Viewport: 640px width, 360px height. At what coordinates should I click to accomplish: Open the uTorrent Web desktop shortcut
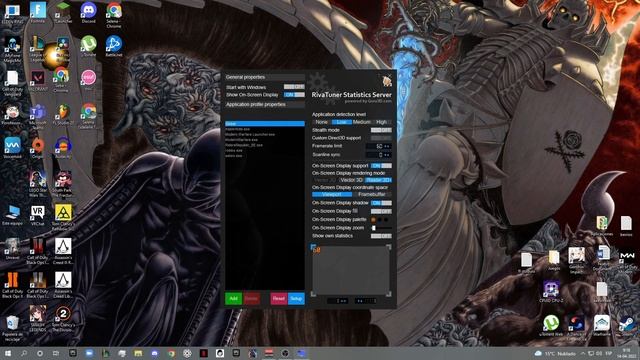point(551,325)
